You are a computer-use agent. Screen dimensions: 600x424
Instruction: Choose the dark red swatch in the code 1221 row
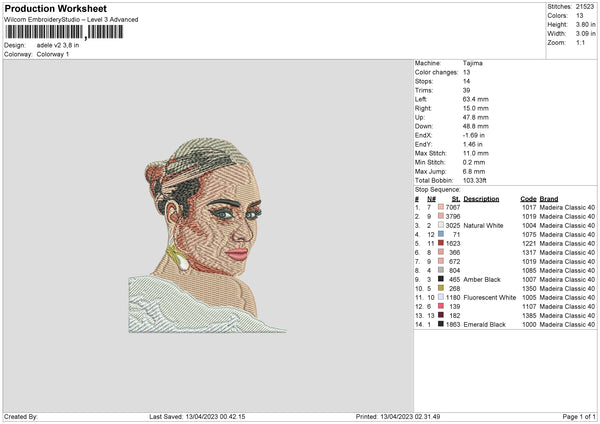click(x=441, y=243)
